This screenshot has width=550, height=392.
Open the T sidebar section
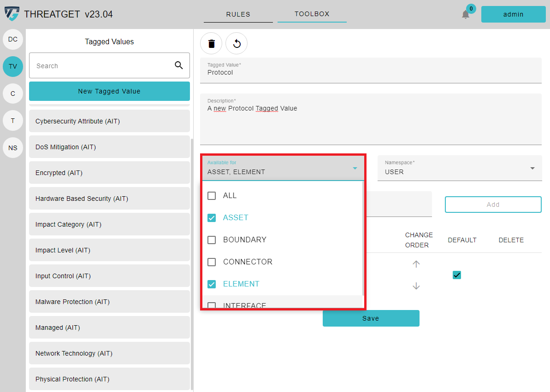click(13, 121)
